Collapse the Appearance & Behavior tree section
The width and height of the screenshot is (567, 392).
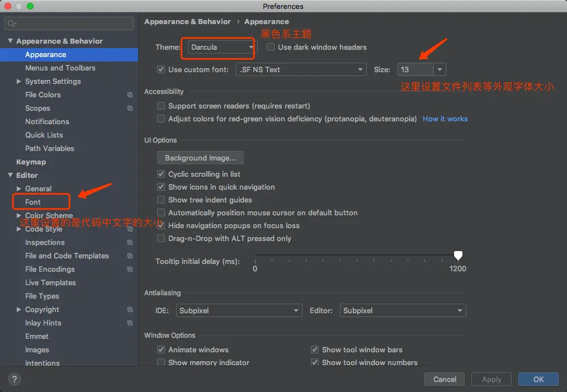(x=10, y=41)
